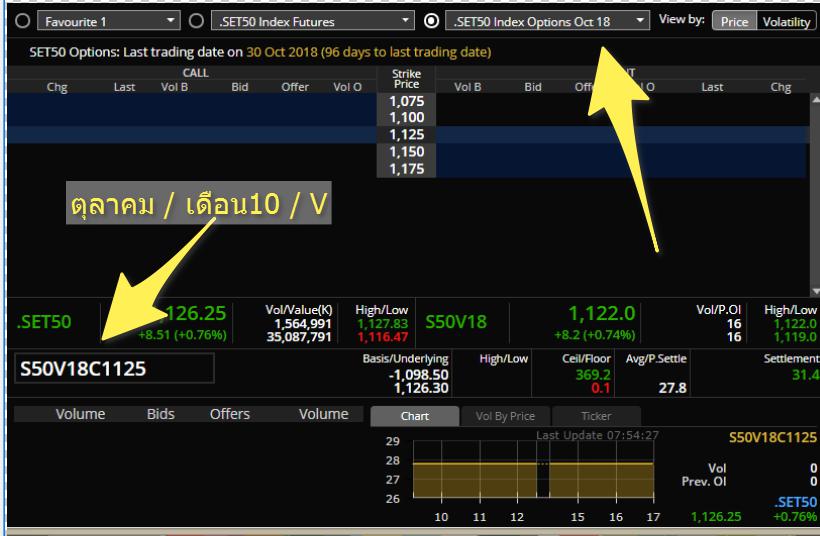
Task: Open the Vol By Price tab
Action: 505,416
